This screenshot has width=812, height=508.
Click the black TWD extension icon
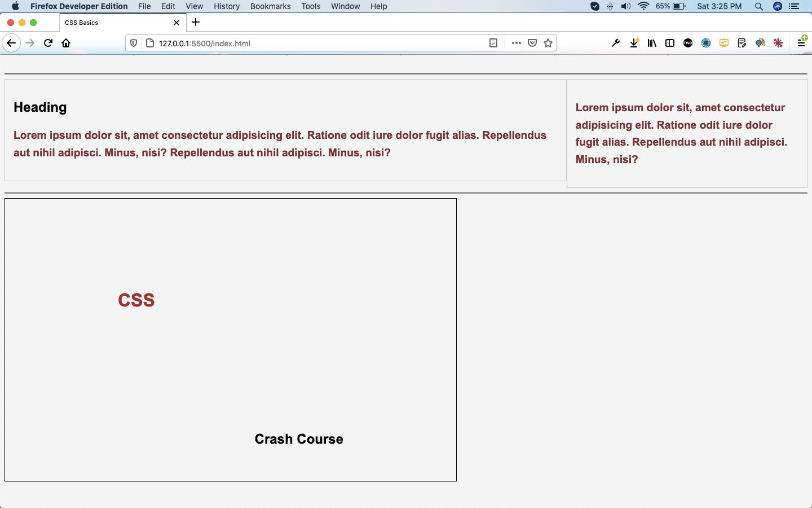(688, 43)
